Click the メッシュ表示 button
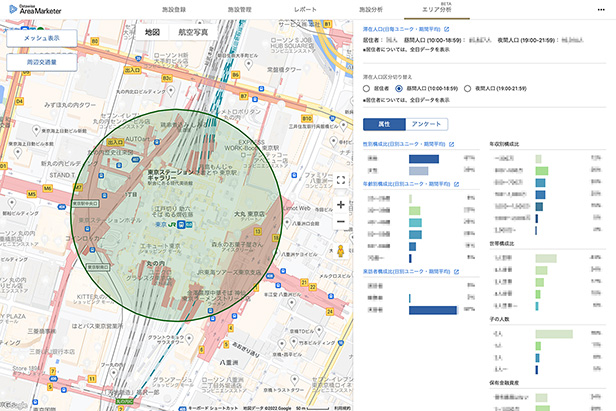 (42, 38)
